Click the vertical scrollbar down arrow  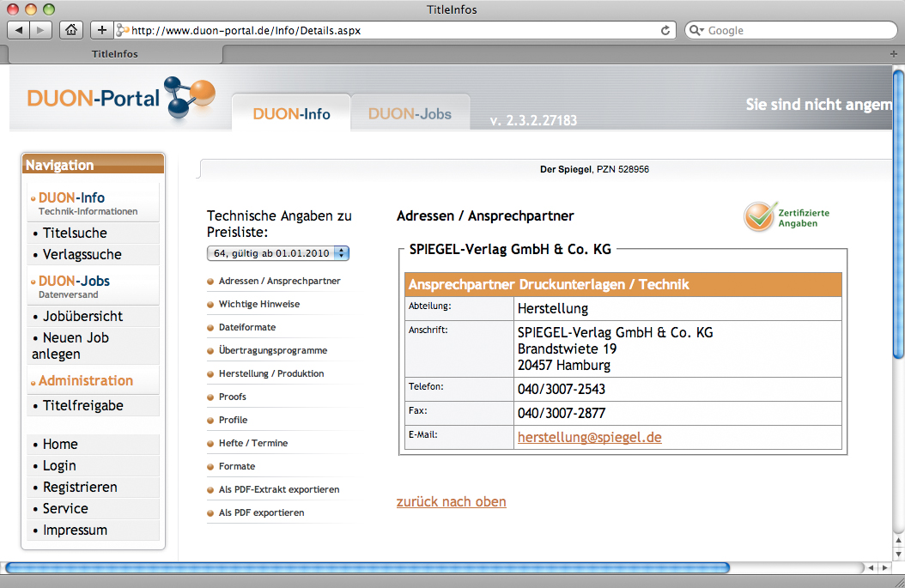[x=899, y=554]
